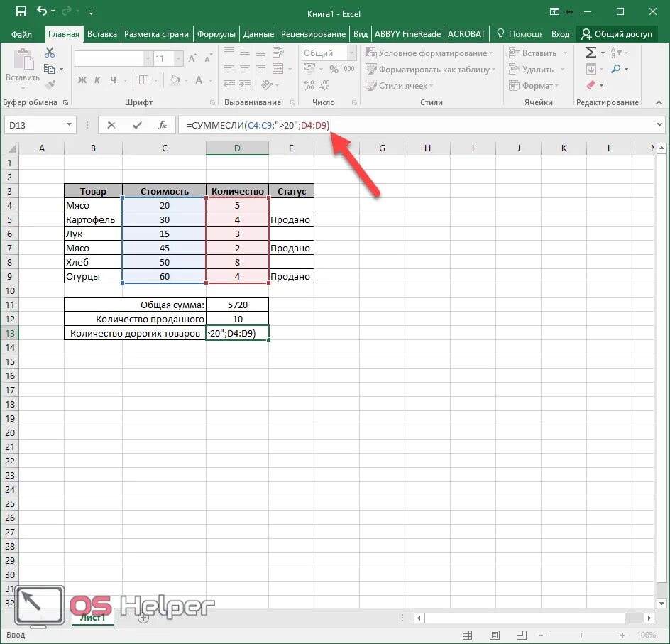The width and height of the screenshot is (670, 644).
Task: Click the Вход sign-in link
Action: click(560, 34)
